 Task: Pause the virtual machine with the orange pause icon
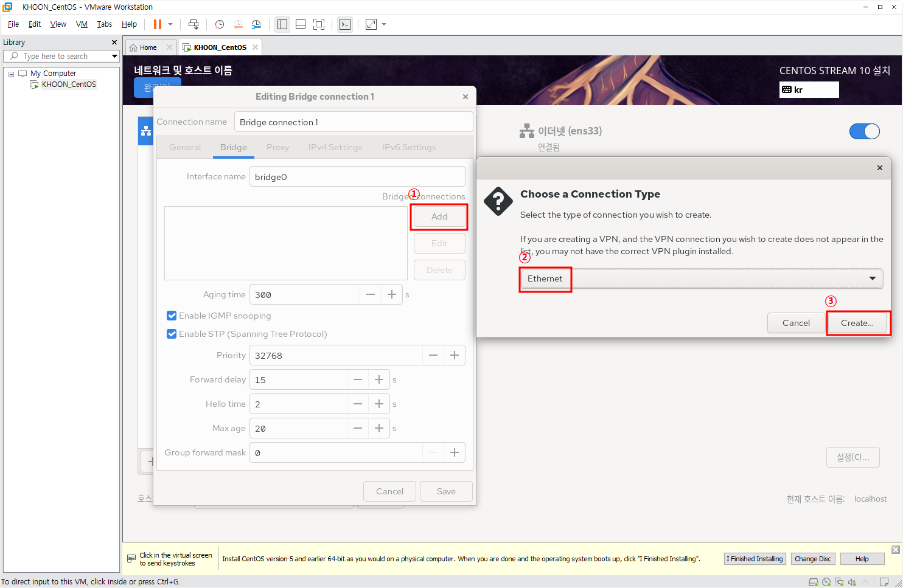(158, 24)
